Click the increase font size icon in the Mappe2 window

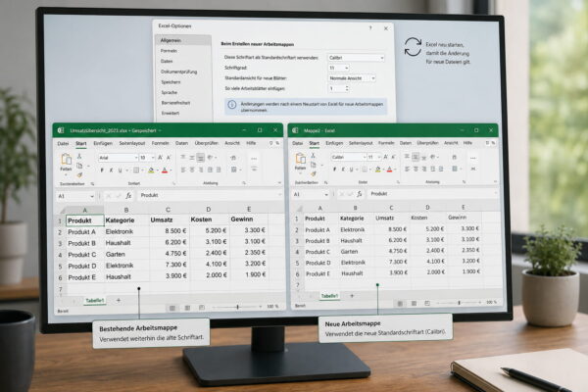tap(385, 157)
